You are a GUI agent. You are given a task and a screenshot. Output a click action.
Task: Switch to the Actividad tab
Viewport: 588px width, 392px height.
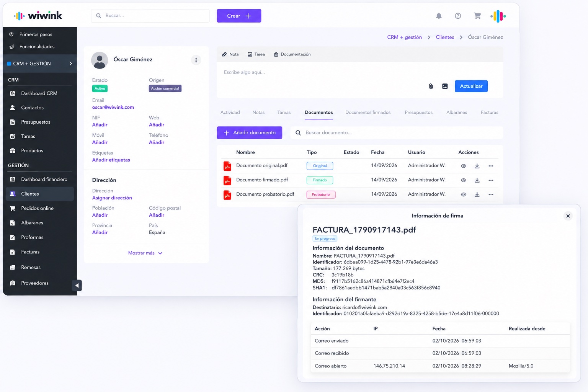pyautogui.click(x=230, y=113)
